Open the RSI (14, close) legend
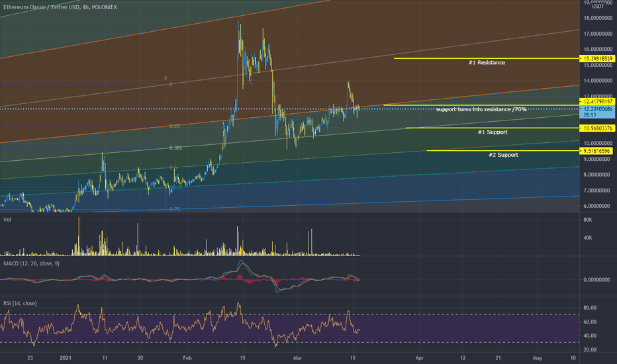Screen dimensions: 617x364 pyautogui.click(x=20, y=303)
